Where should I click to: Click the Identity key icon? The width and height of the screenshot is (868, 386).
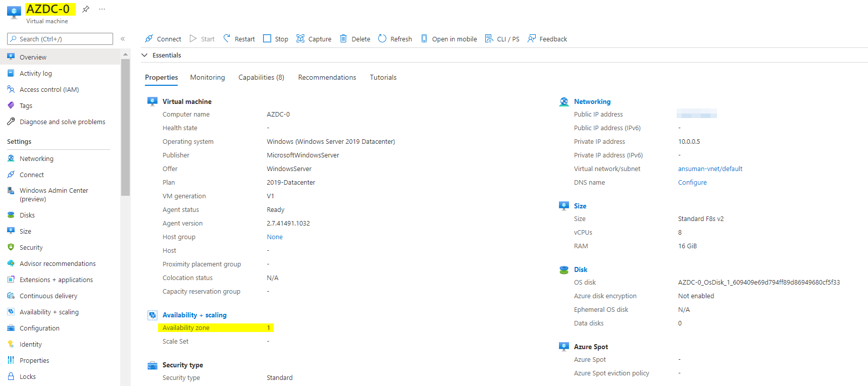[x=11, y=344]
